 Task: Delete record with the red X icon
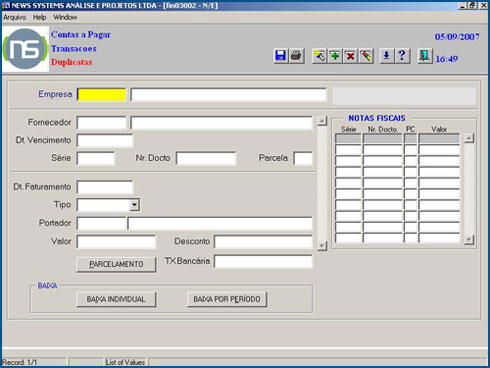(x=350, y=56)
